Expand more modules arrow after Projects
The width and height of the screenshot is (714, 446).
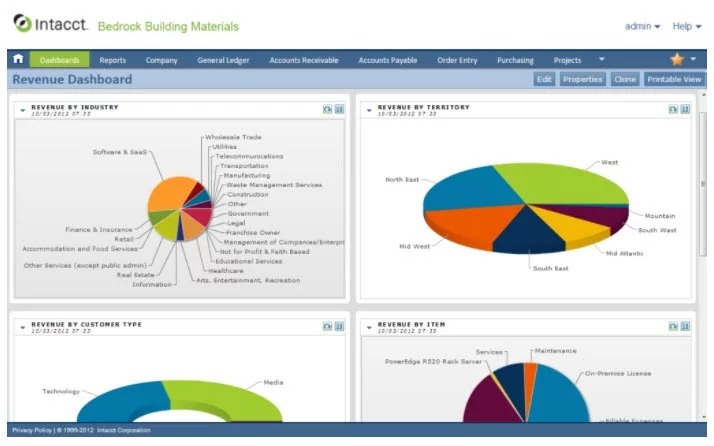click(x=602, y=59)
